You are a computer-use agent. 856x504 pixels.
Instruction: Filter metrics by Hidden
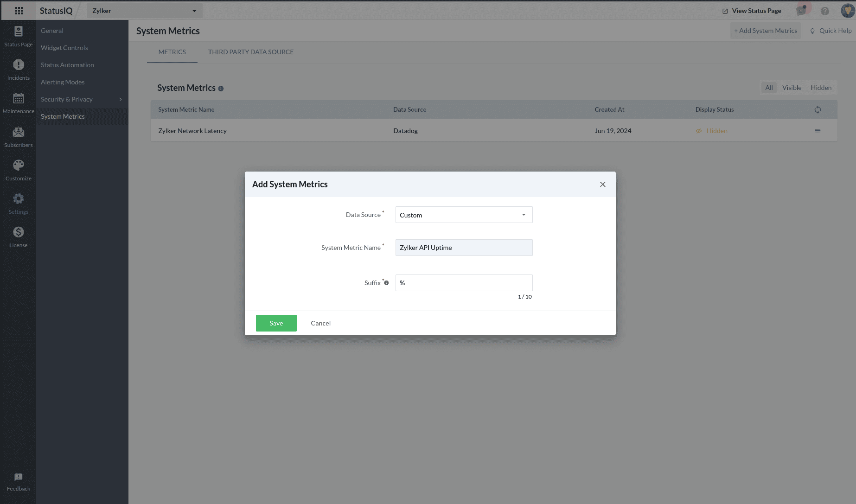tap(821, 88)
